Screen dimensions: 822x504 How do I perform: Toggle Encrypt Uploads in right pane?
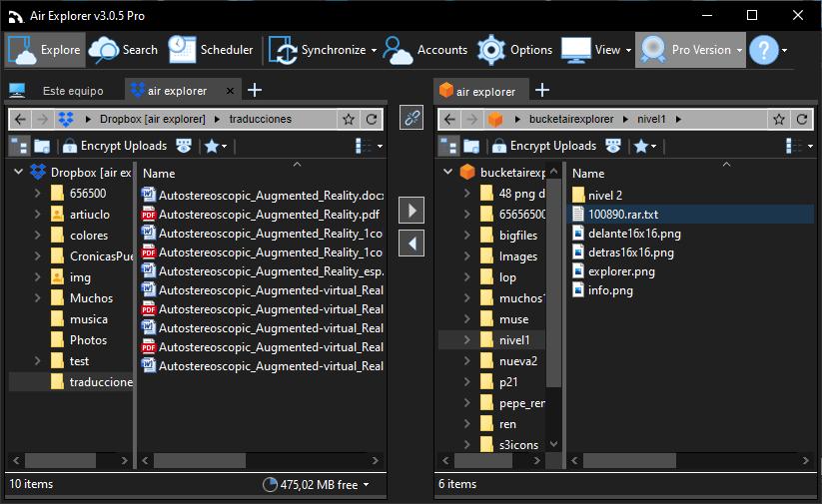pyautogui.click(x=544, y=146)
